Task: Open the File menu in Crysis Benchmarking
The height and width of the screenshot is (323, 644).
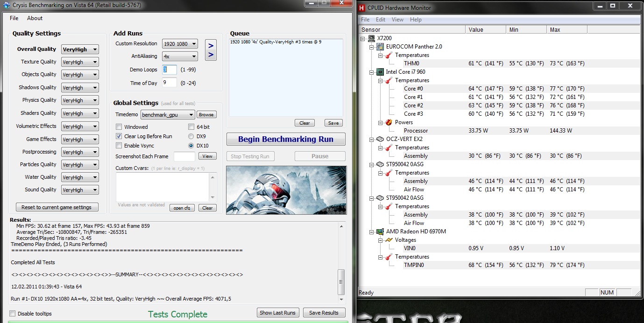Action: point(14,18)
